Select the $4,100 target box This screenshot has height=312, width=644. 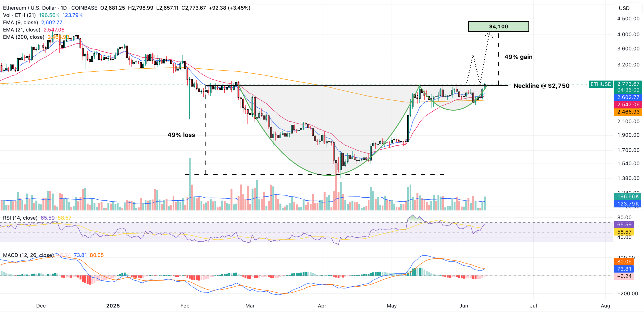tap(498, 26)
